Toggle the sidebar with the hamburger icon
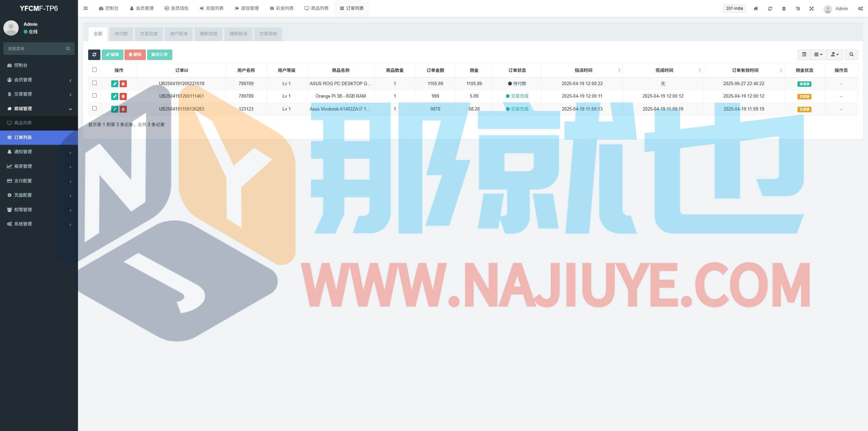Image resolution: width=868 pixels, height=431 pixels. pos(85,8)
